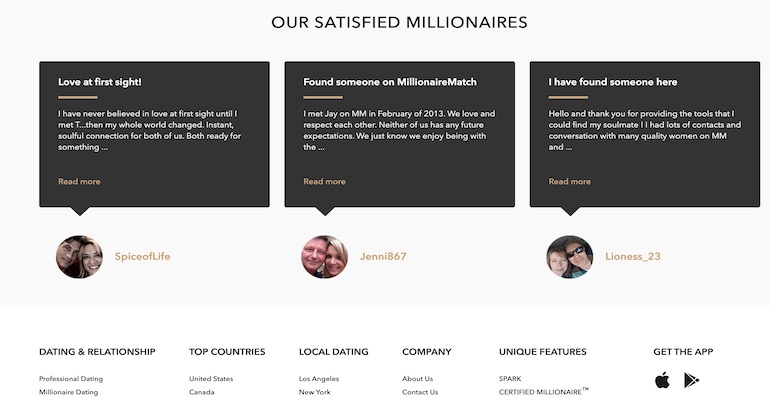Open SpiceofLife's profile photo
This screenshot has height=400, width=770.
tap(79, 257)
